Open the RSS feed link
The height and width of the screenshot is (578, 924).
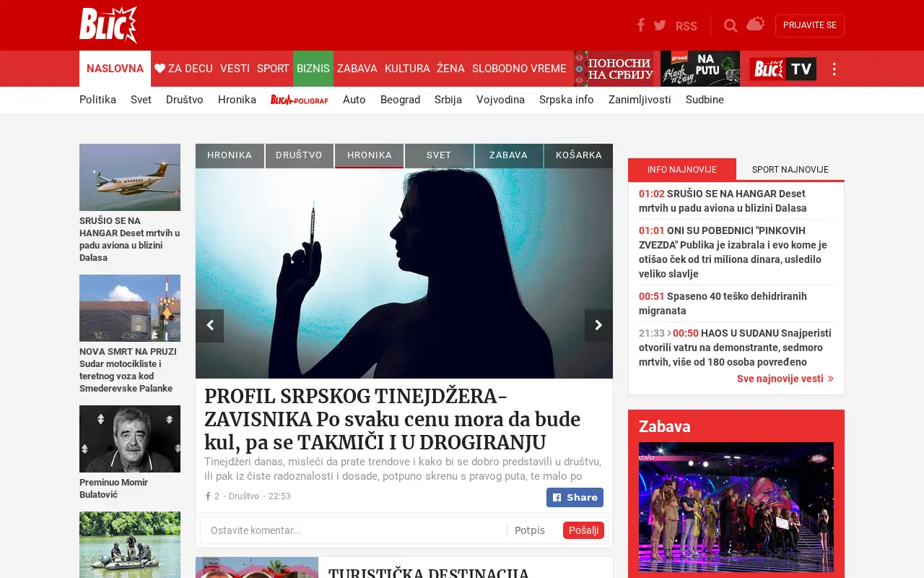[687, 26]
